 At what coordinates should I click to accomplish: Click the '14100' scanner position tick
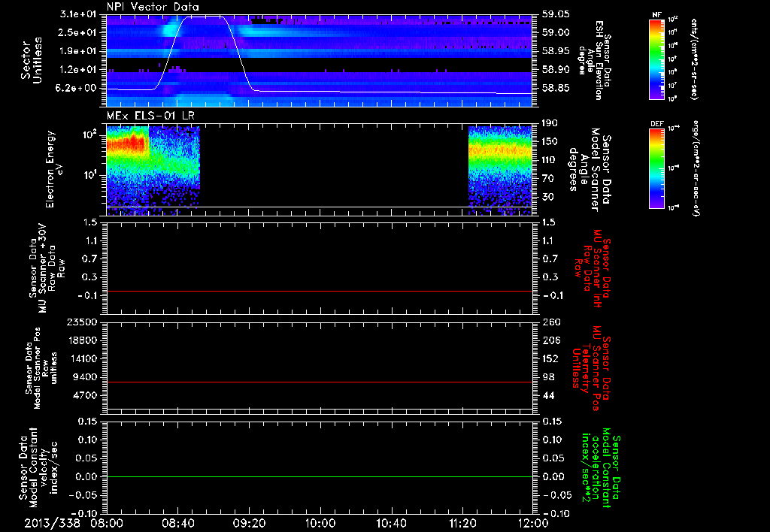[83, 358]
